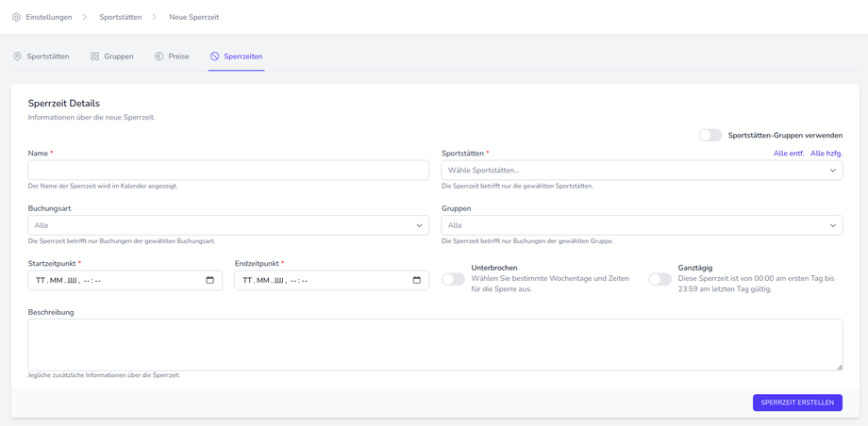Open calendar picker in Startzeitpunkt field

(209, 281)
